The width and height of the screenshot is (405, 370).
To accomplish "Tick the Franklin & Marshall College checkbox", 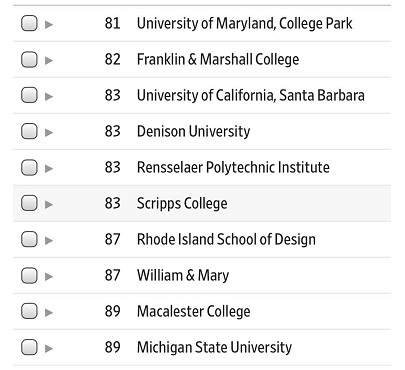I will (x=29, y=59).
